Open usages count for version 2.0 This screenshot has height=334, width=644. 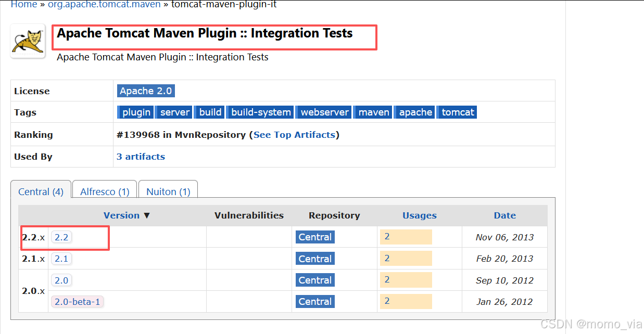pos(406,279)
